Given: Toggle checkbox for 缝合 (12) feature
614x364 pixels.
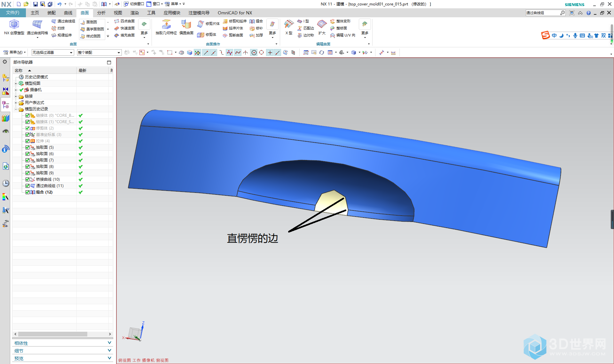Looking at the screenshot, I should (28, 192).
